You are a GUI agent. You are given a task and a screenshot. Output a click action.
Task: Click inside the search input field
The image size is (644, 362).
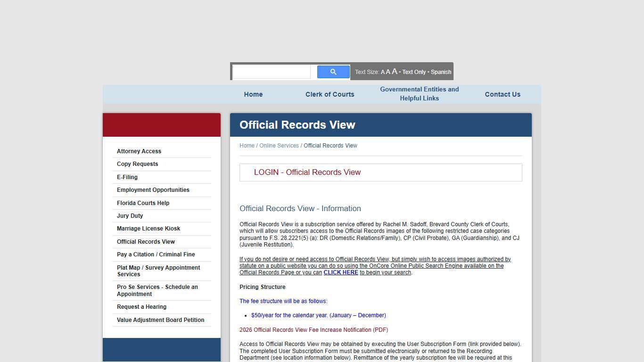pos(272,71)
